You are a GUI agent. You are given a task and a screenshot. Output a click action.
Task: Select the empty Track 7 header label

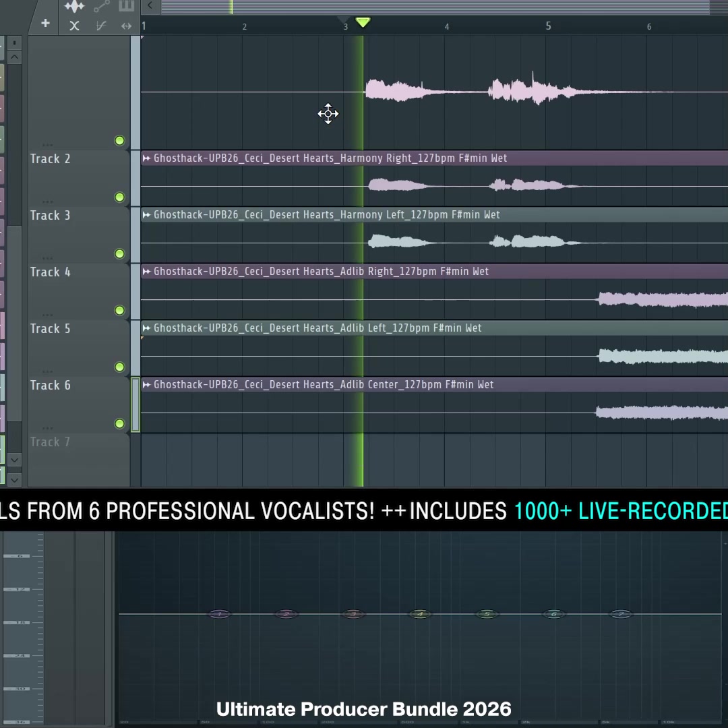point(50,442)
